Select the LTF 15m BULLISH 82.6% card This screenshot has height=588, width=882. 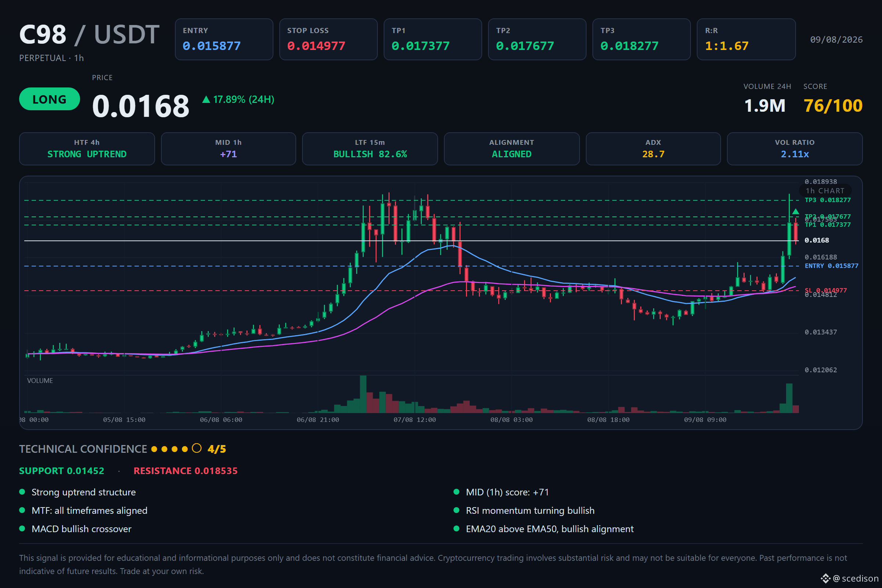pyautogui.click(x=370, y=149)
